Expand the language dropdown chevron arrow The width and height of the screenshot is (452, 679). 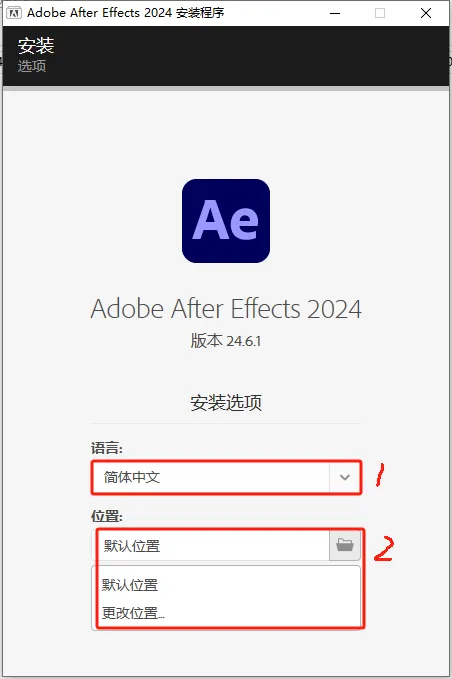(x=345, y=477)
